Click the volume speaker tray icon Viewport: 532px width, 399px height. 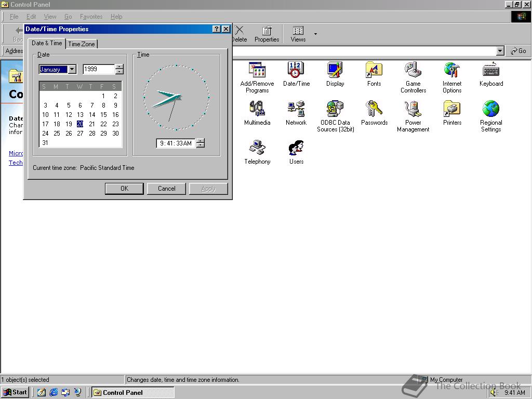pyautogui.click(x=494, y=393)
